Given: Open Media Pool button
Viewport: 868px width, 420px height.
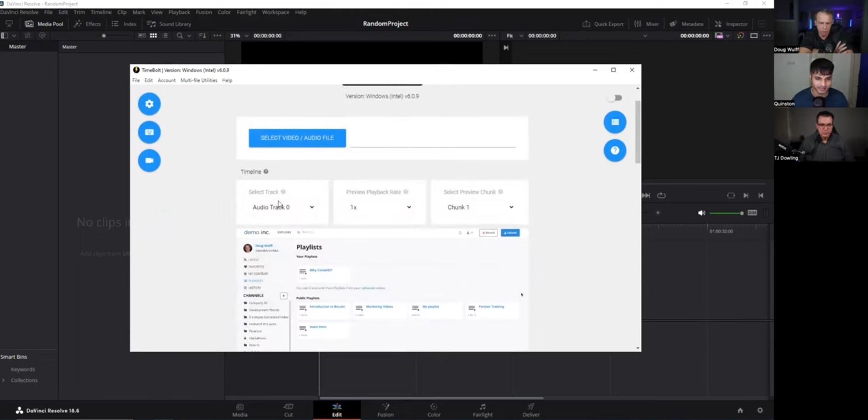Looking at the screenshot, I should pyautogui.click(x=44, y=24).
